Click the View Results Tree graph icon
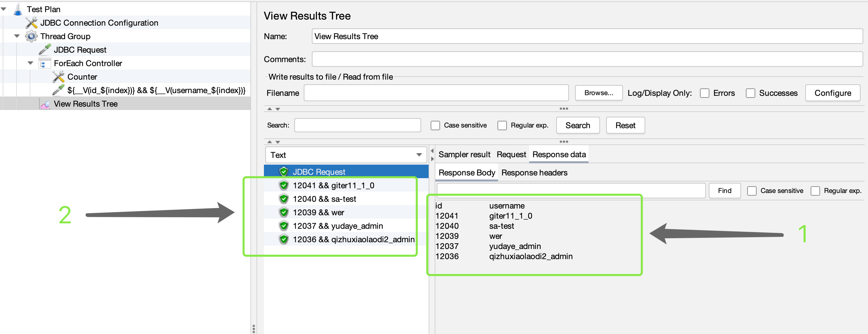Viewport: 868px width, 334px height. click(45, 104)
